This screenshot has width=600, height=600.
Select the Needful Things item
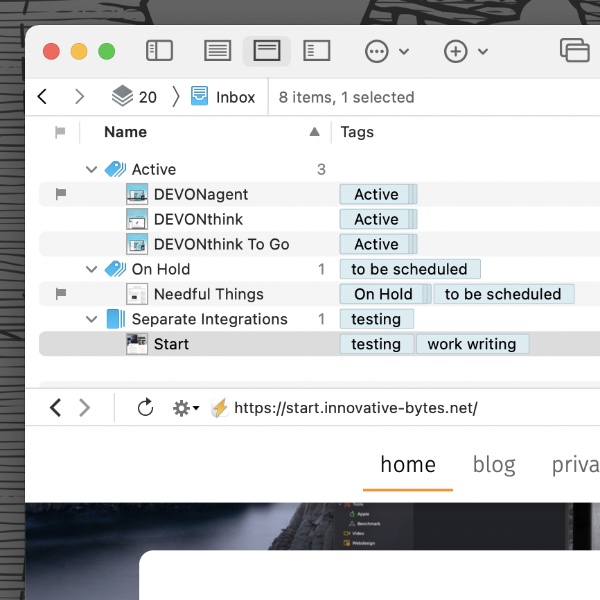point(209,294)
